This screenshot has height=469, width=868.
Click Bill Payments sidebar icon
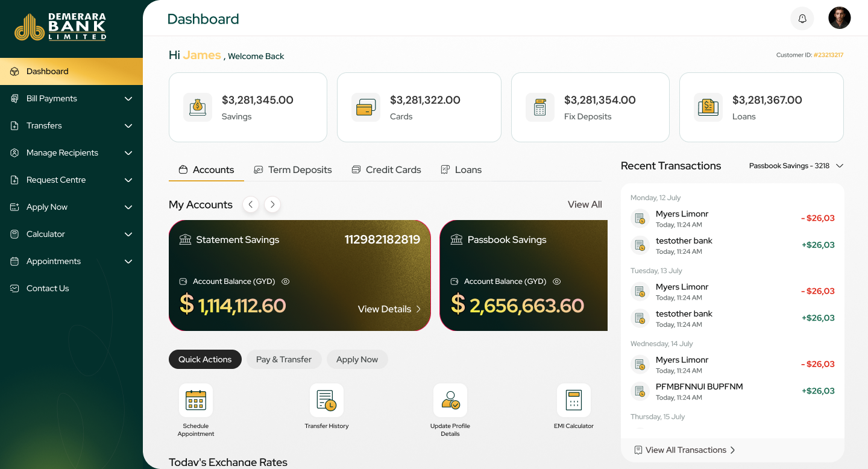tap(14, 98)
